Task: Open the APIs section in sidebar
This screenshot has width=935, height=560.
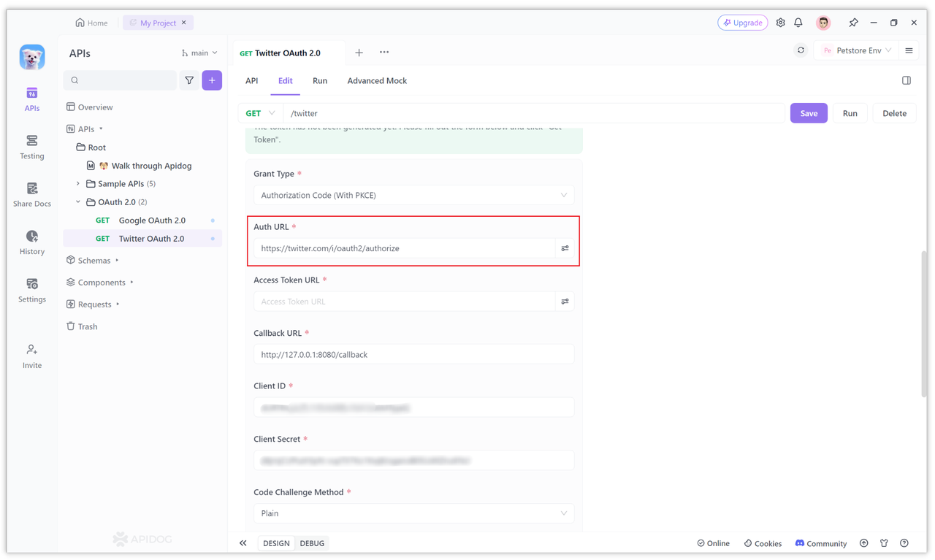Action: click(32, 99)
